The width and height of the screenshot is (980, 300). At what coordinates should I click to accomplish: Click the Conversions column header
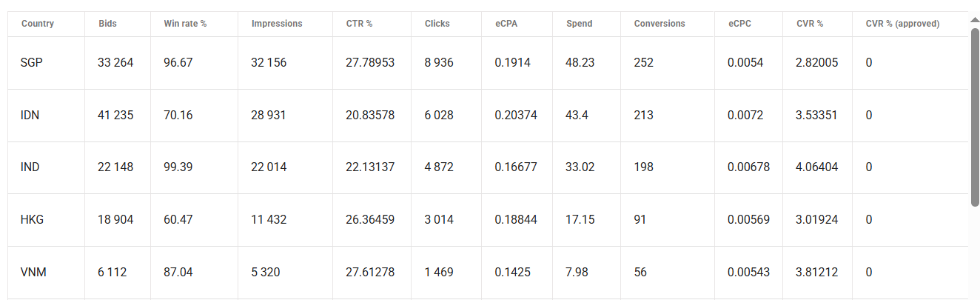pyautogui.click(x=660, y=24)
